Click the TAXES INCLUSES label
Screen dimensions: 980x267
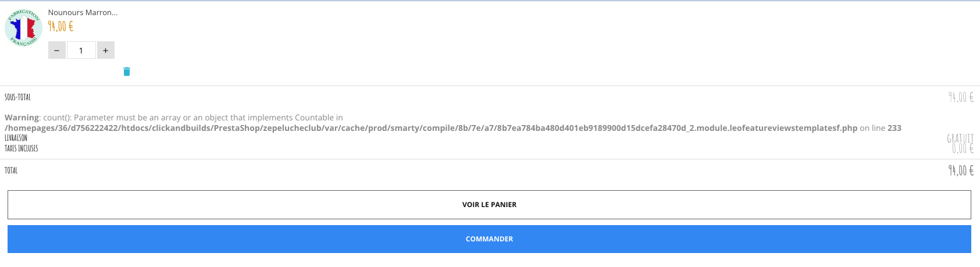coord(21,148)
